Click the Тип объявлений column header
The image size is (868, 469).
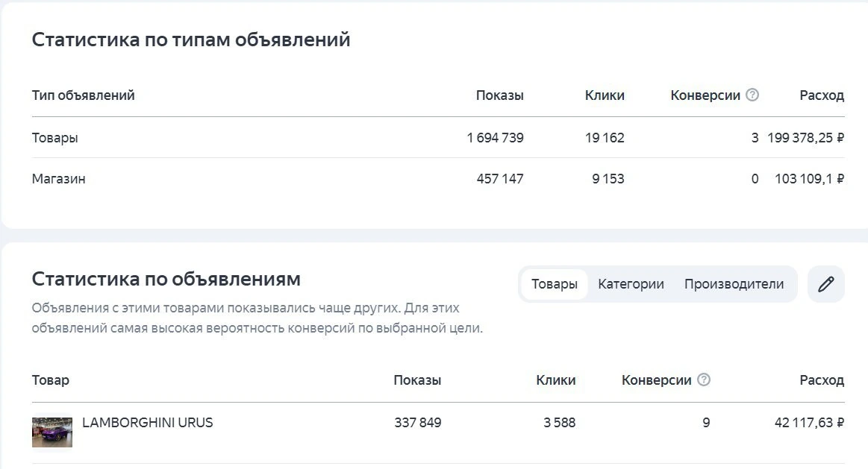(83, 95)
